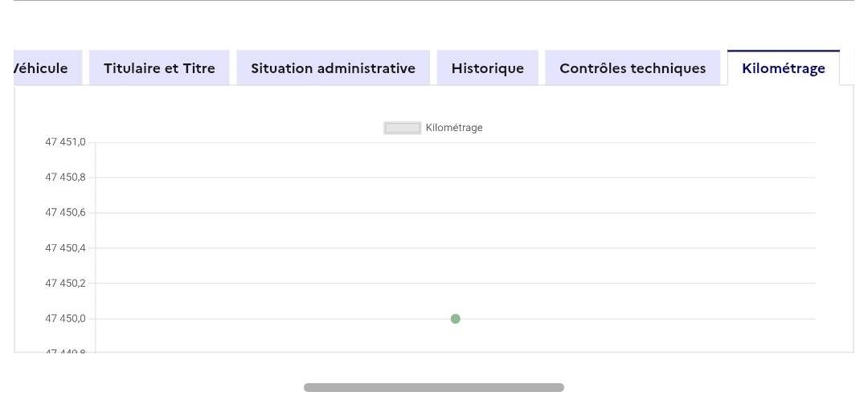Viewport: 868px width, 404px height.
Task: Click the 47 451,0 axis label
Action: click(x=64, y=142)
